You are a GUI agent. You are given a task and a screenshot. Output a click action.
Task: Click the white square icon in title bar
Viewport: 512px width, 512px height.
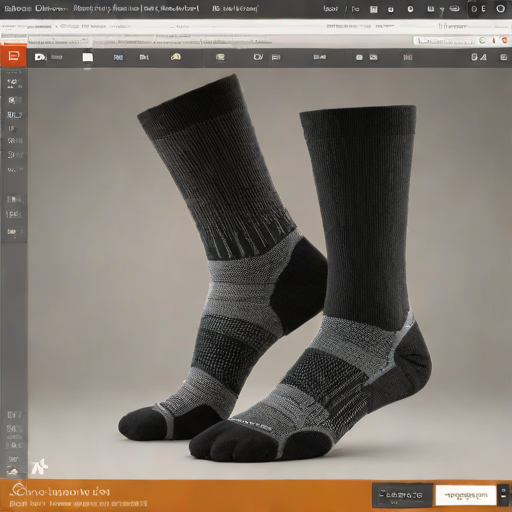374,9
